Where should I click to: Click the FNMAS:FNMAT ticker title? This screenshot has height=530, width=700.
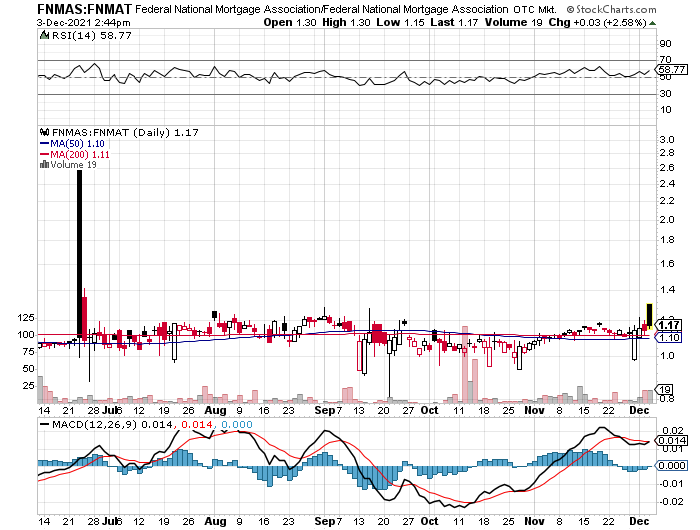(84, 9)
